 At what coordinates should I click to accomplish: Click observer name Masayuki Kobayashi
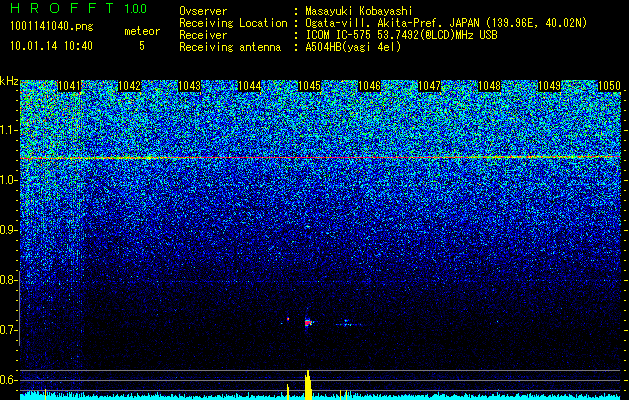point(359,11)
